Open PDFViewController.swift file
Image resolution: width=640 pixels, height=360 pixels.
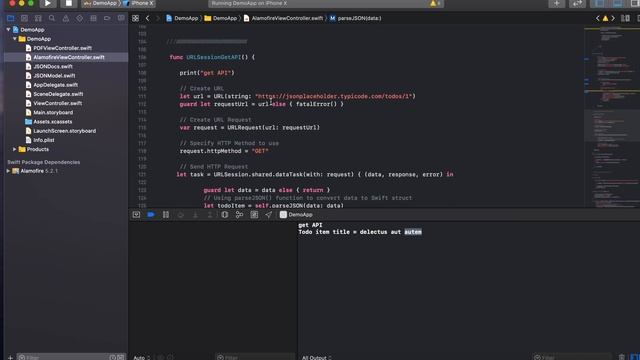(x=59, y=48)
